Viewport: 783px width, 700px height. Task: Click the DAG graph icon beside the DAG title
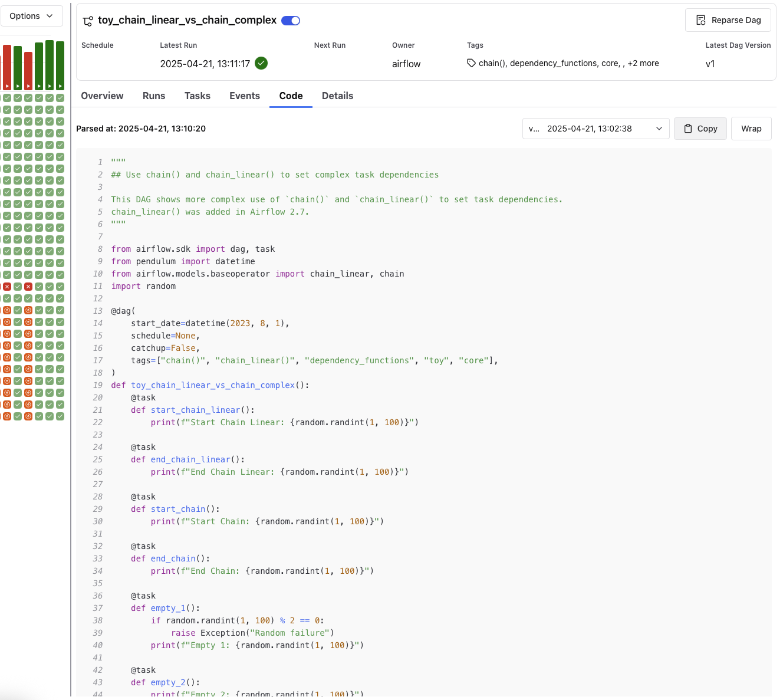coord(87,20)
